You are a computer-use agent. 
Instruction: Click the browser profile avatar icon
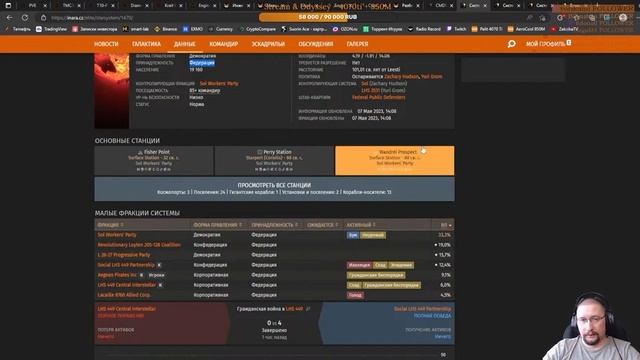pyautogui.click(x=623, y=18)
